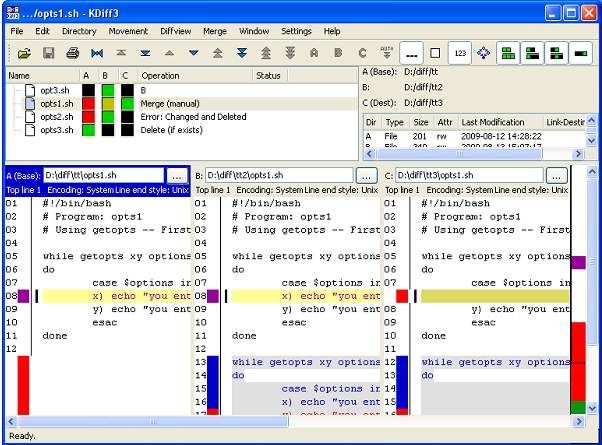Screen dimensions: 602x445
Task: Click the green B status square for opt3.sh
Action: click(x=106, y=90)
